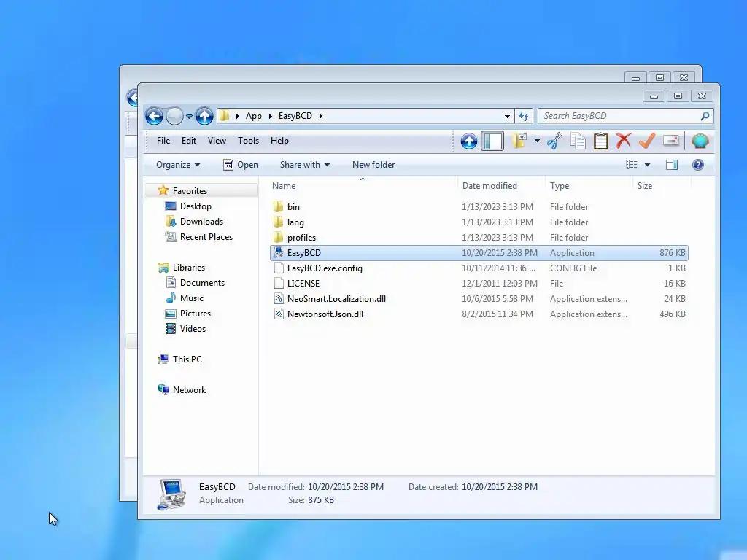Toggle the preview pane button
The width and height of the screenshot is (747, 560).
point(672,165)
